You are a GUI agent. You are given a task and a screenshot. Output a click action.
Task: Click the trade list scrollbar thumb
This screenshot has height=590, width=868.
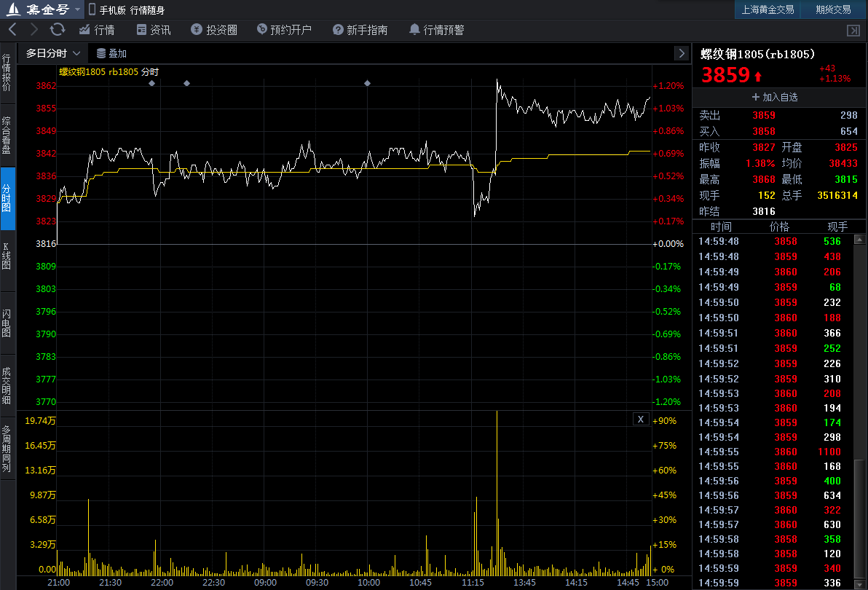point(860,521)
